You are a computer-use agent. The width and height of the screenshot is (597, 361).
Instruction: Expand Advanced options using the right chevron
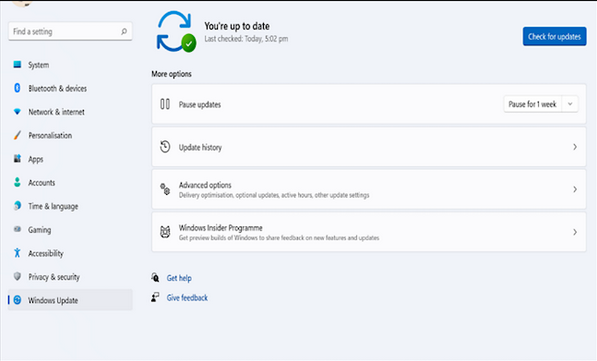tap(575, 189)
